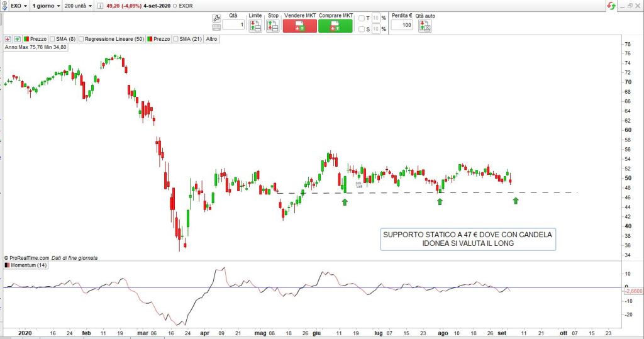This screenshot has width=644, height=339.
Task: Click the keyboard icon below the wrench
Action: 217,26
